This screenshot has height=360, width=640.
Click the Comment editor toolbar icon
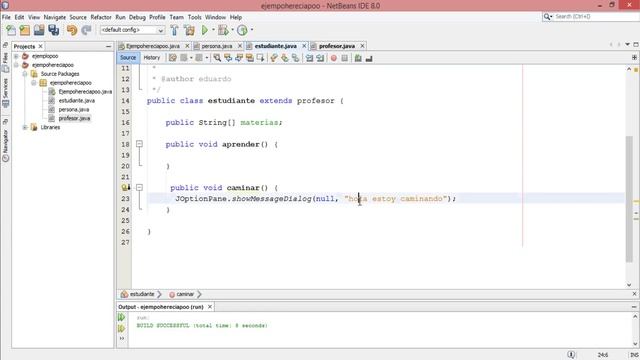358,58
